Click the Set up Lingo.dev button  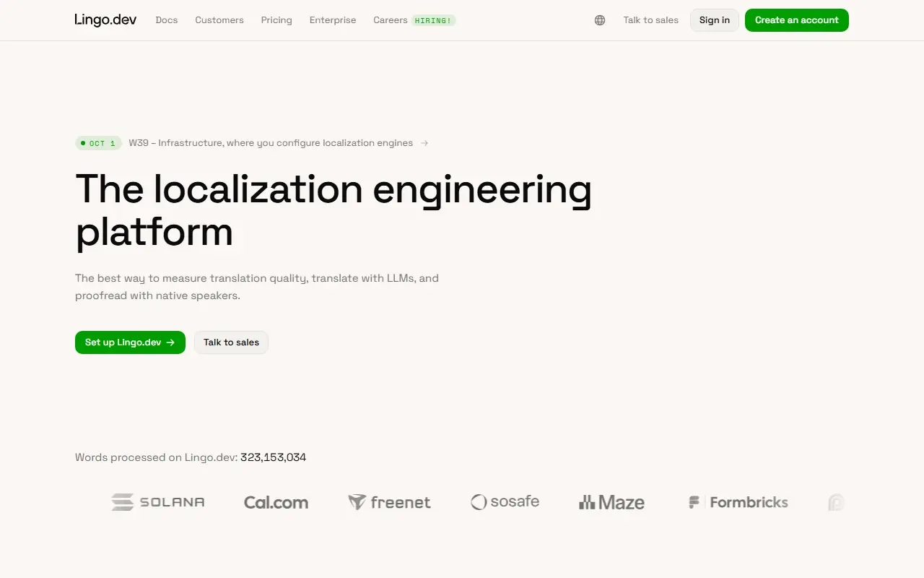[130, 342]
